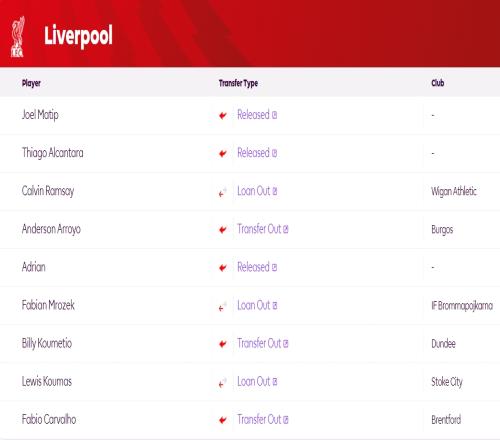Click the loan arrow icon beside Calvin Ramsay
500x440 pixels.
[x=223, y=192]
